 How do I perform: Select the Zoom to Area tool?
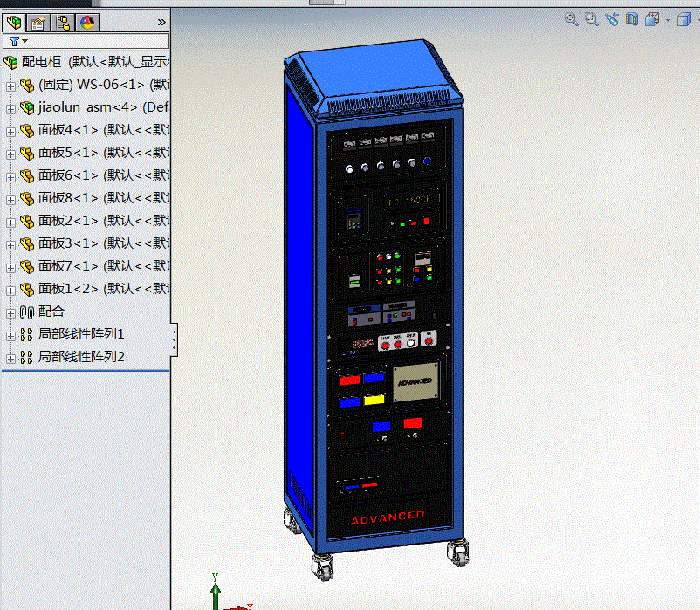pyautogui.click(x=591, y=19)
